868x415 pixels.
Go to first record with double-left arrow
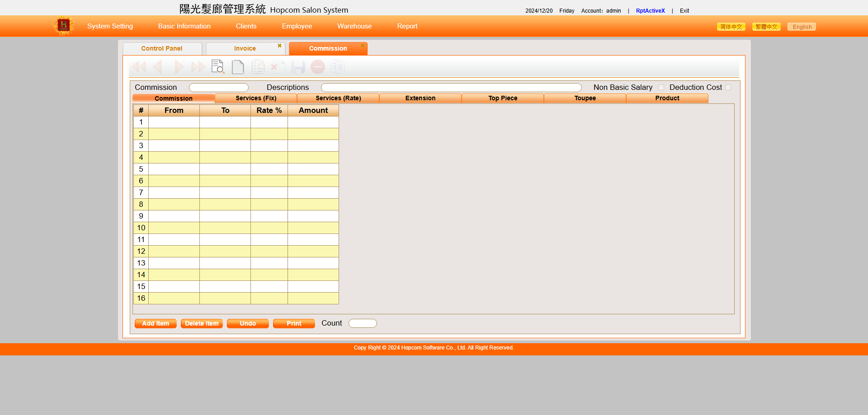point(139,67)
